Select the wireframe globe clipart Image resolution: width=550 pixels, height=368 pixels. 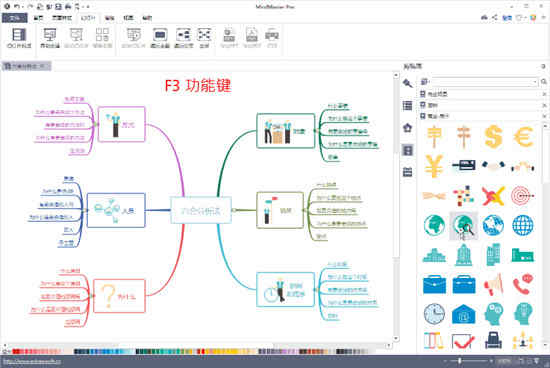pyautogui.click(x=523, y=226)
